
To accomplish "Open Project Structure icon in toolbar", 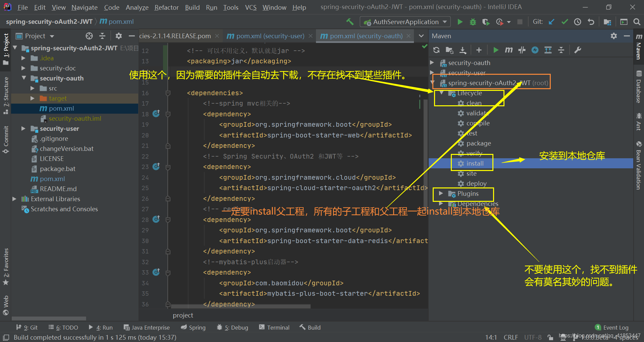I will coord(607,22).
